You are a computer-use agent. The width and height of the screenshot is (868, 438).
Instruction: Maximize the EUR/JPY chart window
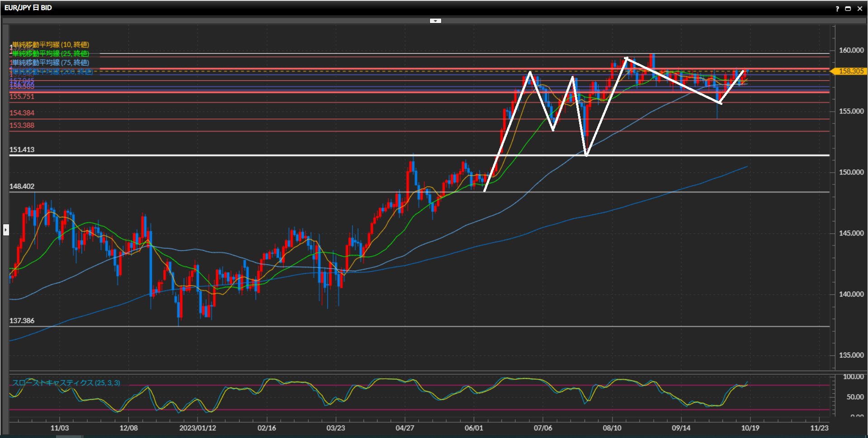coord(848,9)
